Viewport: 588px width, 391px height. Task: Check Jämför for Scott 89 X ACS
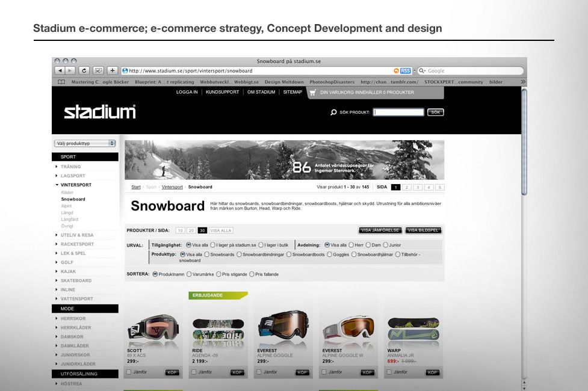click(129, 372)
